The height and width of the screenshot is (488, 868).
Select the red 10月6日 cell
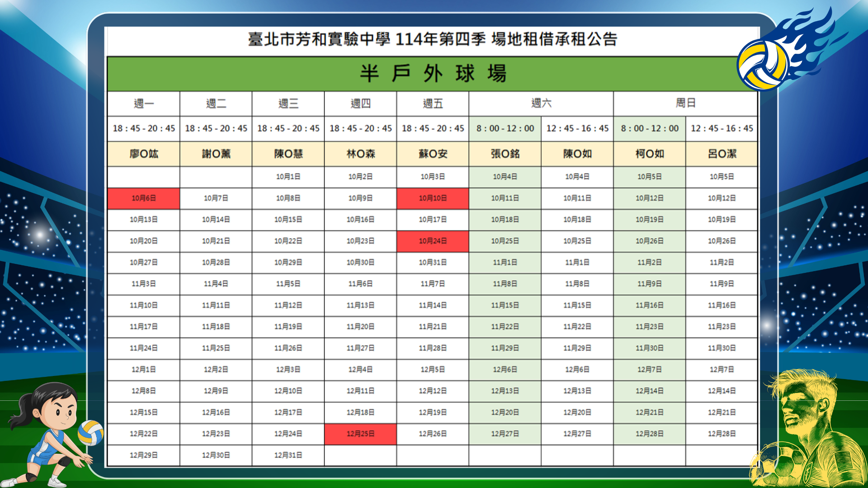click(144, 198)
